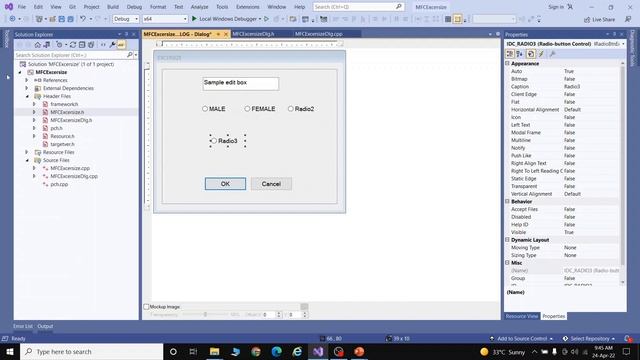Open the Windows Start menu
Viewport: 640px width, 360px height.
click(10, 351)
